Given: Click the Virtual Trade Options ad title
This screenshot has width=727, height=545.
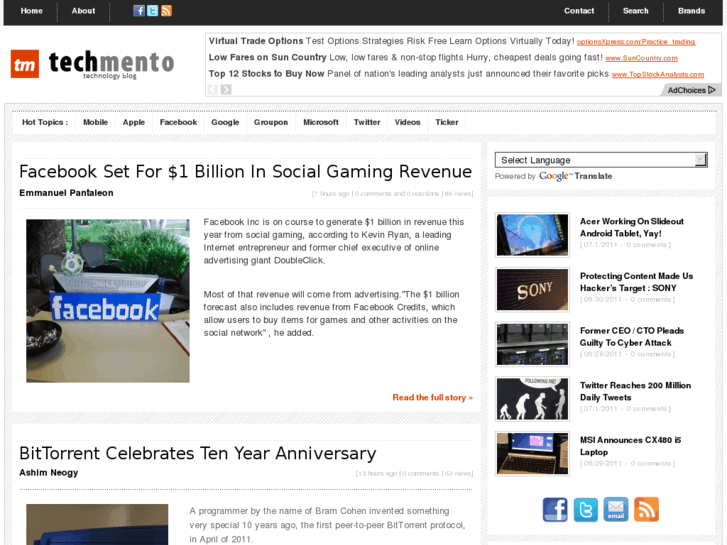Looking at the screenshot, I should [x=256, y=41].
